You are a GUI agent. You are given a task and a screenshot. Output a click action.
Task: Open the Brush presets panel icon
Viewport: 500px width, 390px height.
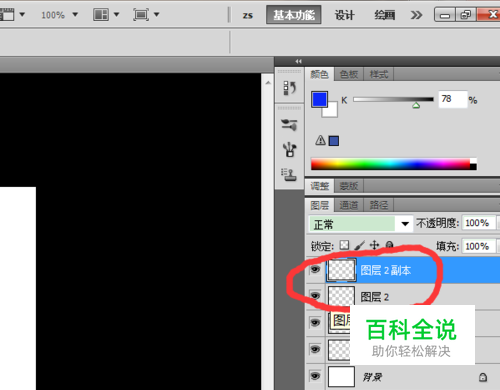(x=289, y=125)
